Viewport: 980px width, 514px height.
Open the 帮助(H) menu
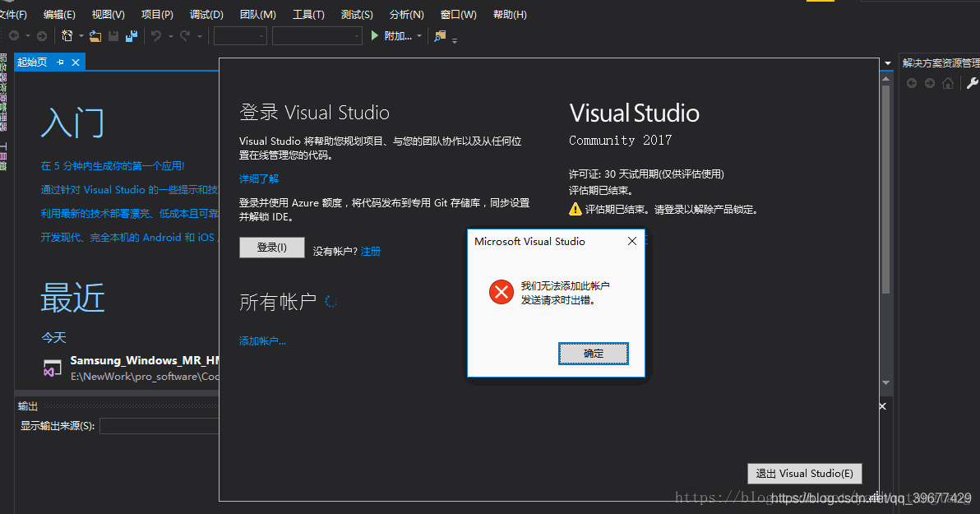pos(510,14)
